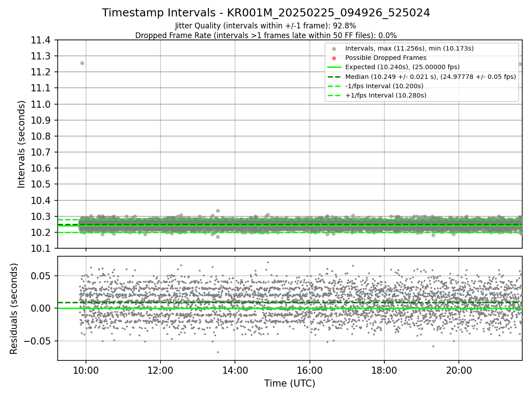
Task: Click the '11.2' y-axis tick label
Action: pos(40,72)
